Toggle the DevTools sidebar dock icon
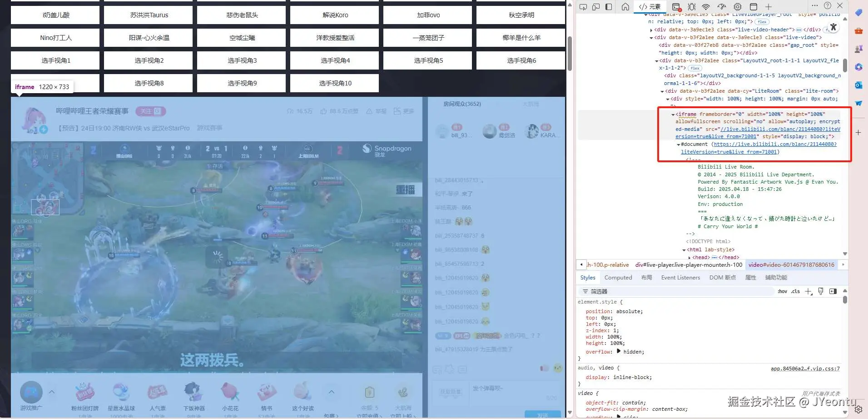The height and width of the screenshot is (419, 868). point(609,7)
